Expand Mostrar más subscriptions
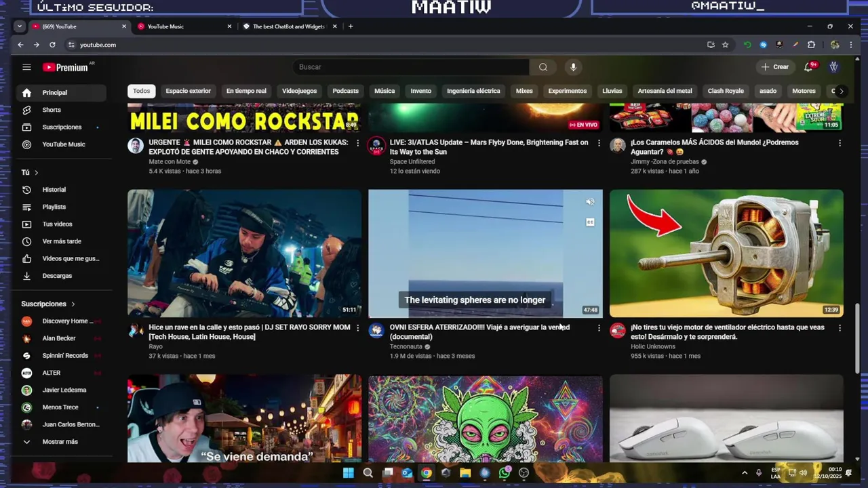868x488 pixels. [62, 442]
